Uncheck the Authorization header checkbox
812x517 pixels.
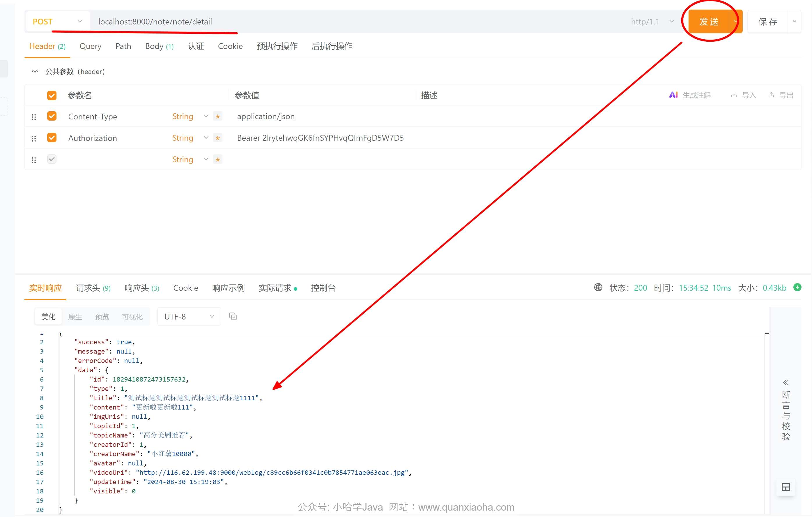52,137
